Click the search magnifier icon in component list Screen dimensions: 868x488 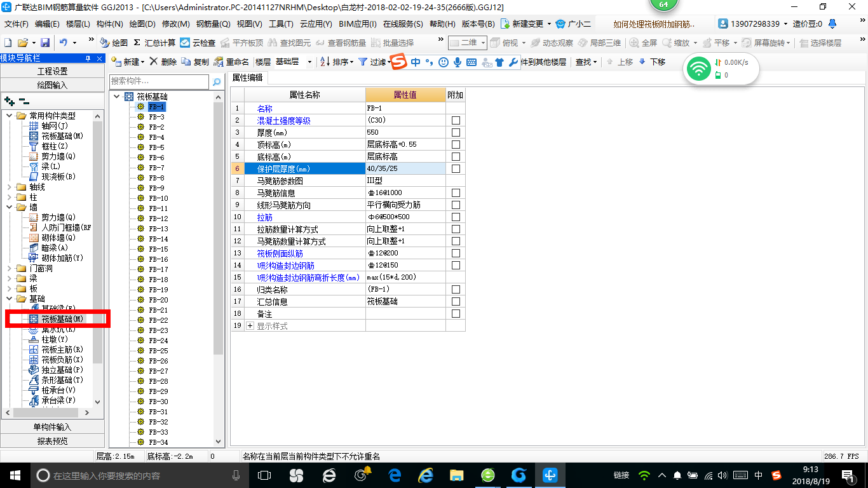pos(217,82)
